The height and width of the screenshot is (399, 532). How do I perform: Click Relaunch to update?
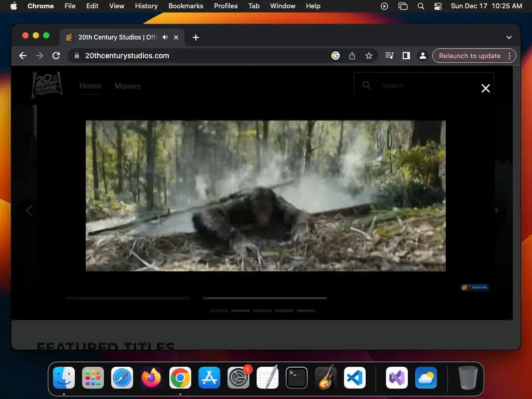coord(470,56)
